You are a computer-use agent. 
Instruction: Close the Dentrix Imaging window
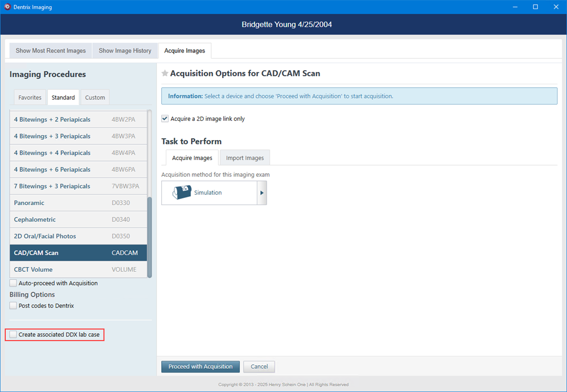tap(556, 7)
